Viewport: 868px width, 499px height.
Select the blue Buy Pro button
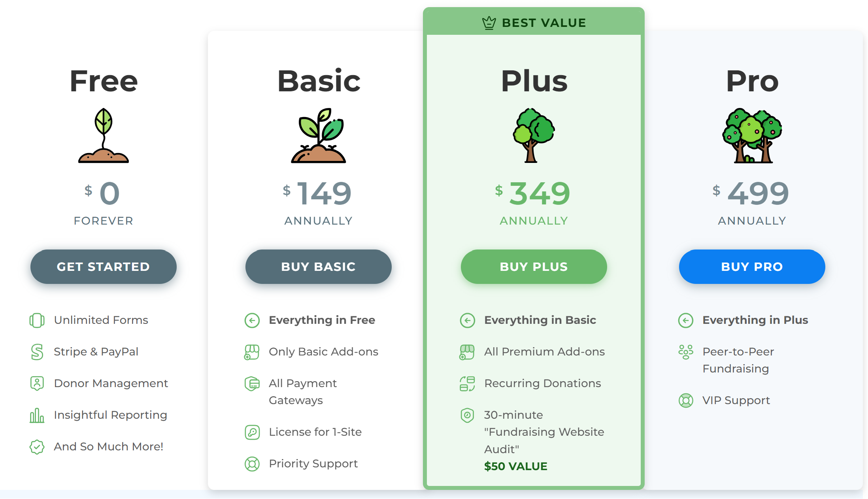[752, 267]
